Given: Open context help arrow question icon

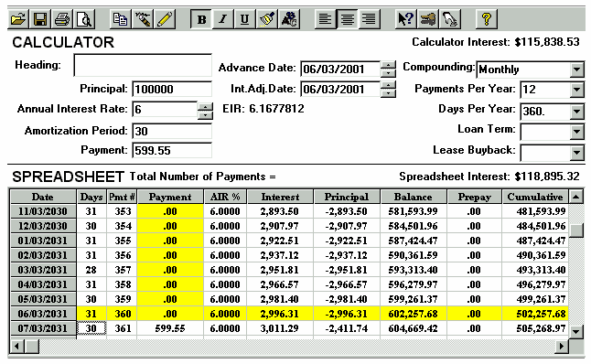Looking at the screenshot, I should [x=406, y=19].
